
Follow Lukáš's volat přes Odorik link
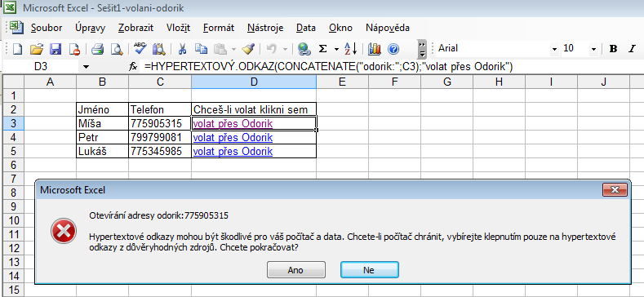click(x=233, y=152)
